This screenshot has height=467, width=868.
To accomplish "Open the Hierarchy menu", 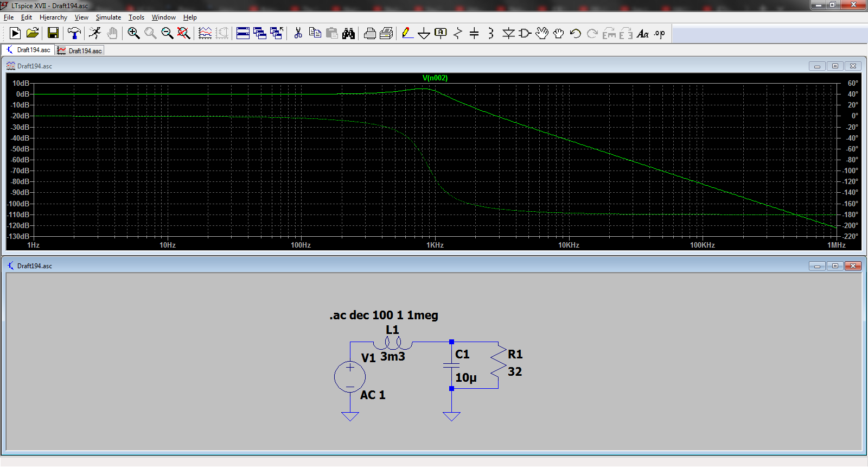I will coord(53,17).
